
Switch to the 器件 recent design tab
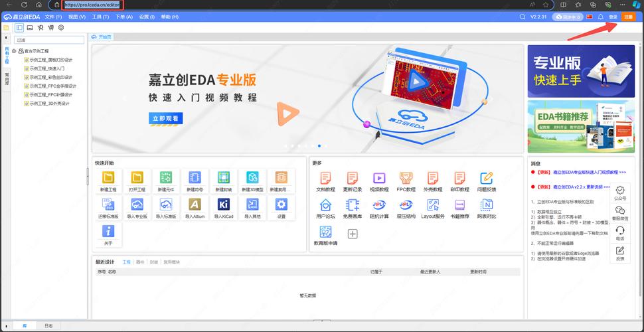tap(139, 262)
